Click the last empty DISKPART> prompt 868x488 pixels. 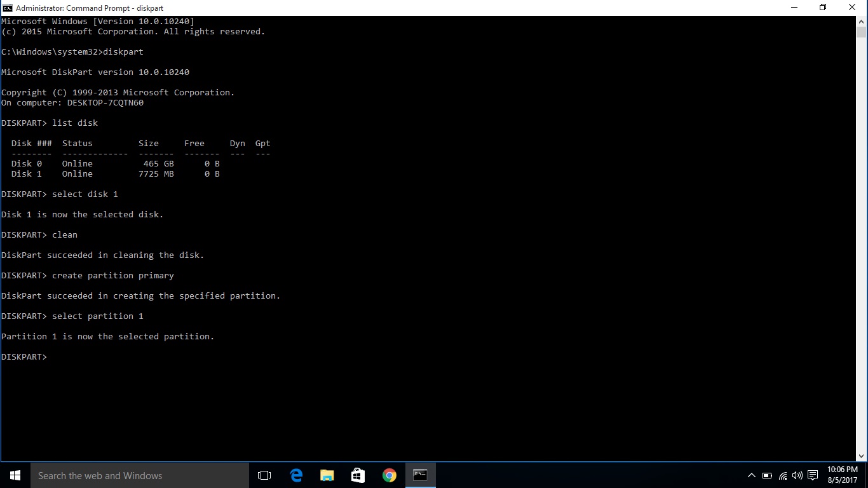click(24, 356)
